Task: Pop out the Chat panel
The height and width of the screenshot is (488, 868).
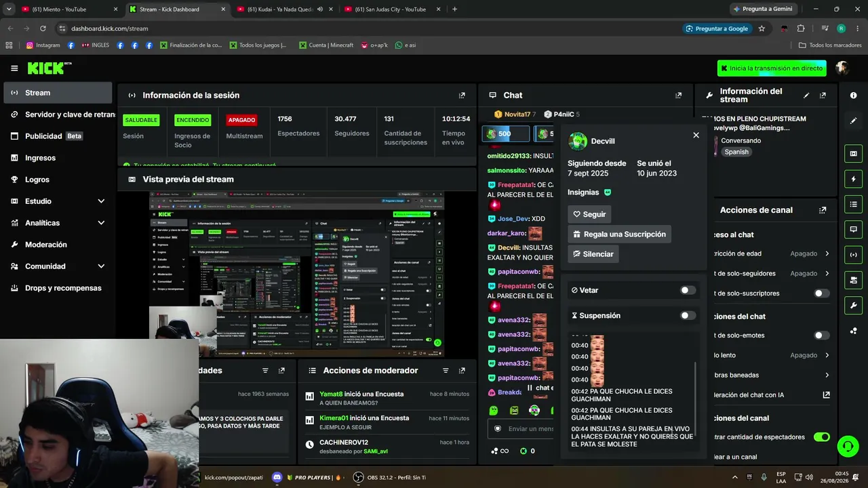Action: click(x=678, y=96)
